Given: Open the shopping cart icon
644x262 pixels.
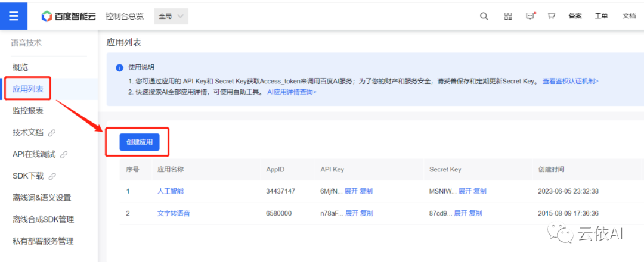Looking at the screenshot, I should point(551,16).
